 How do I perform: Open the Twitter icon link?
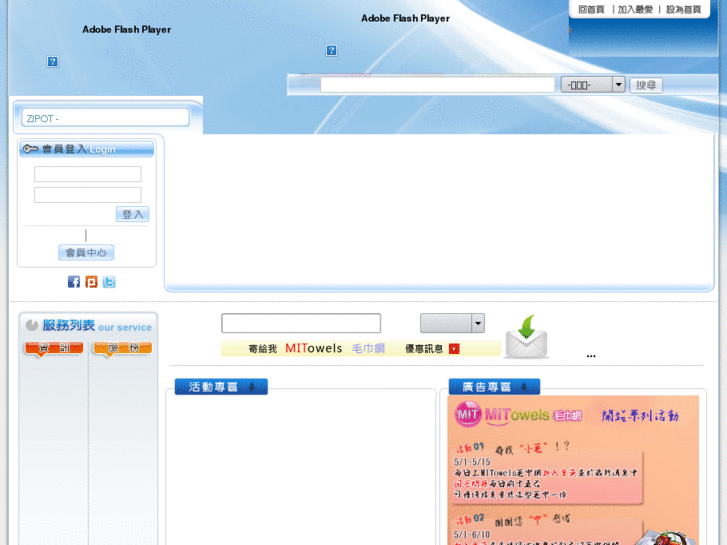tap(109, 282)
